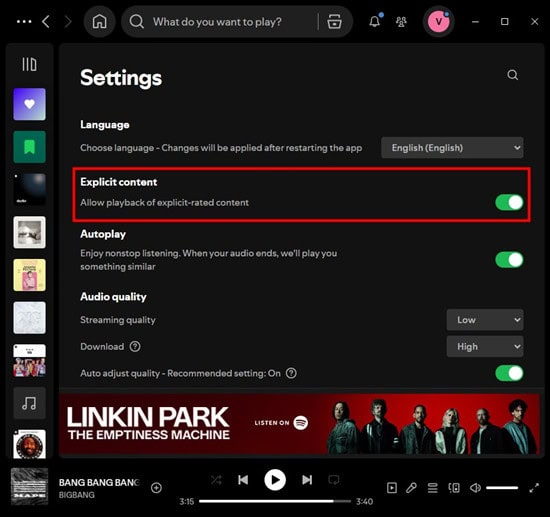Click the playback progress bar
This screenshot has width=550, height=517.
(x=275, y=501)
